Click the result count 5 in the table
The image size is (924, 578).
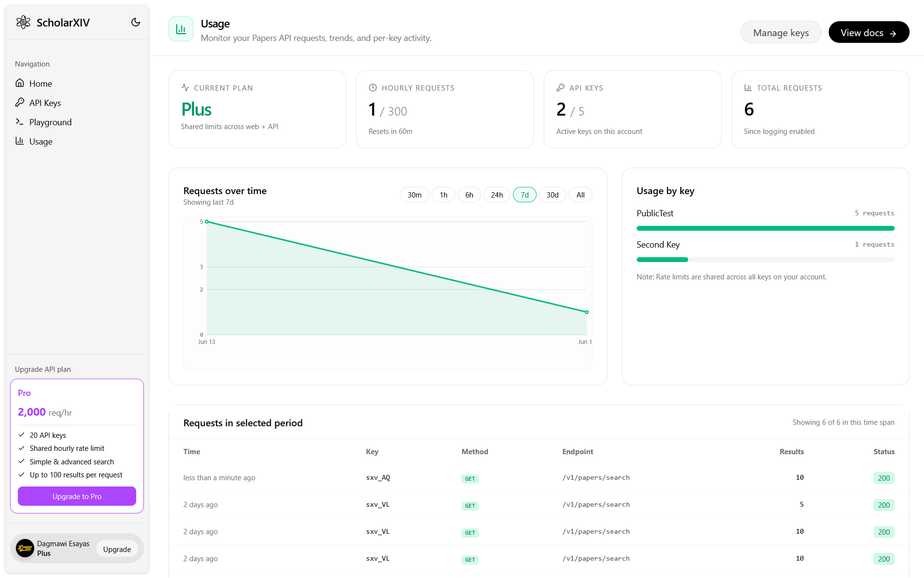coord(802,504)
